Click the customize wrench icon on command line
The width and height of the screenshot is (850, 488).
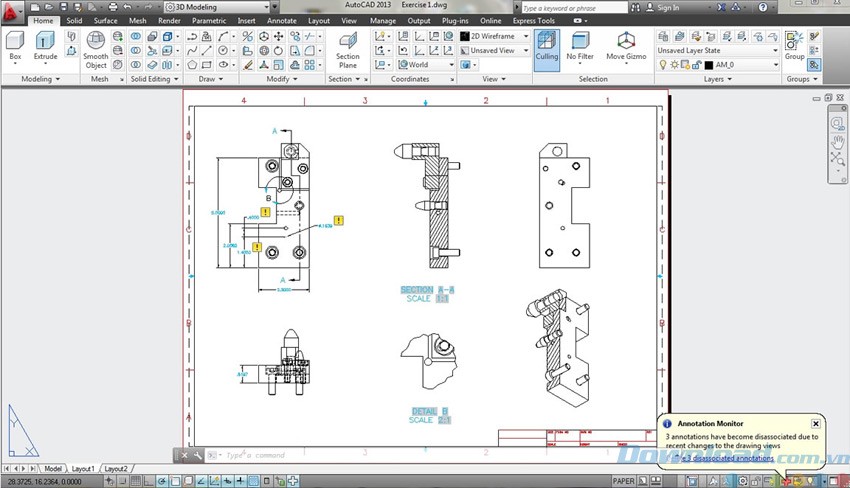197,455
